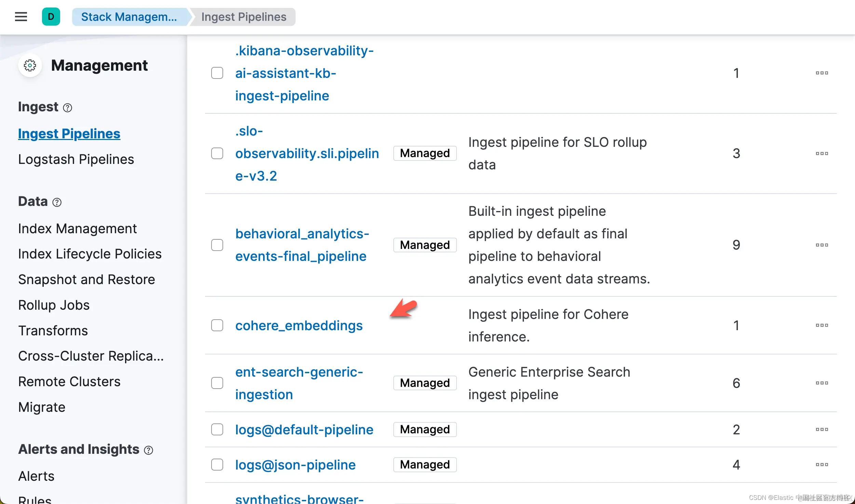Go to Stack Management breadcrumb
This screenshot has height=504, width=855.
(129, 17)
